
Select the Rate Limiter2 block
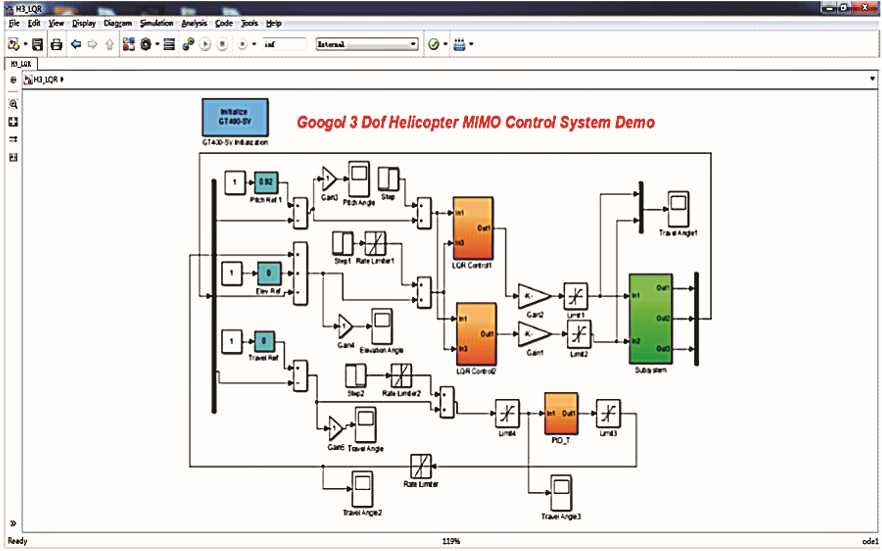tap(401, 376)
